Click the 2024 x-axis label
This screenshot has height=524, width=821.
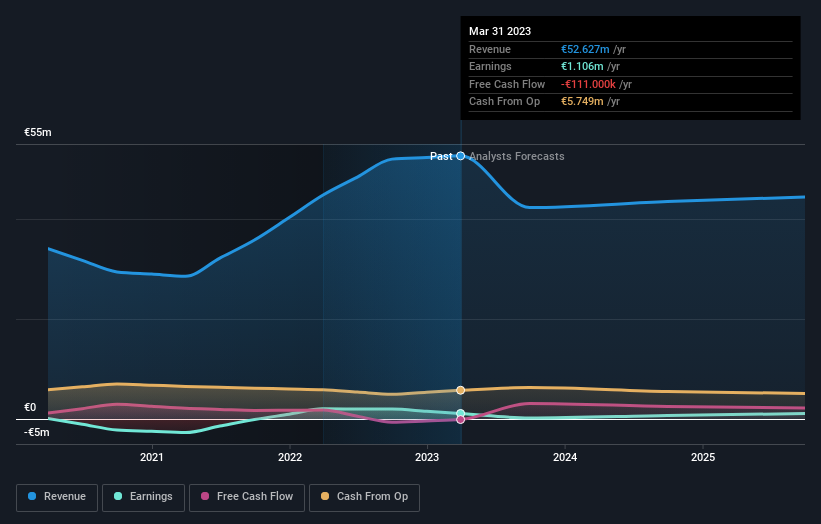coord(565,458)
